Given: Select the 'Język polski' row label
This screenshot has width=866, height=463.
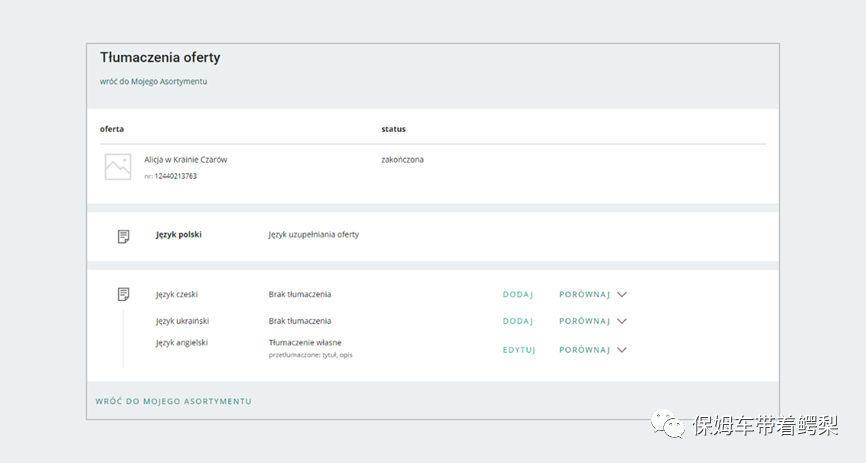Looking at the screenshot, I should pyautogui.click(x=179, y=235).
